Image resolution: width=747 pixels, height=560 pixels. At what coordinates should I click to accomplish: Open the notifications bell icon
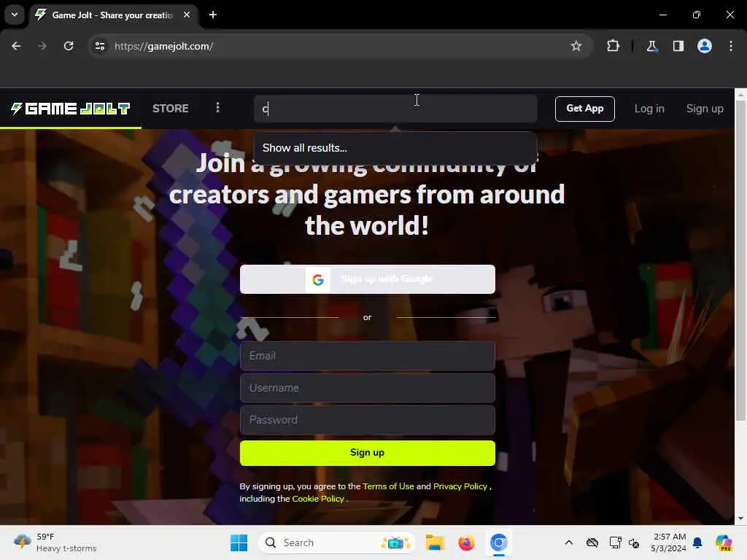click(697, 542)
